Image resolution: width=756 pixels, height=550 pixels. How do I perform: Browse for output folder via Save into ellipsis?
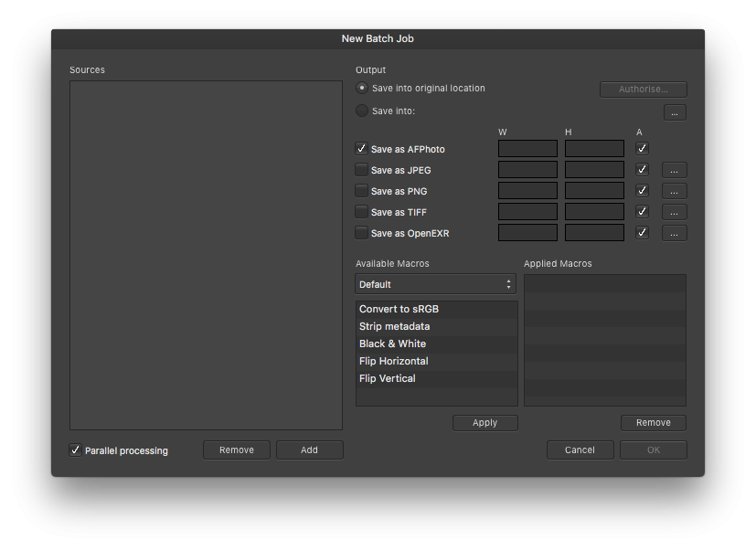(674, 111)
